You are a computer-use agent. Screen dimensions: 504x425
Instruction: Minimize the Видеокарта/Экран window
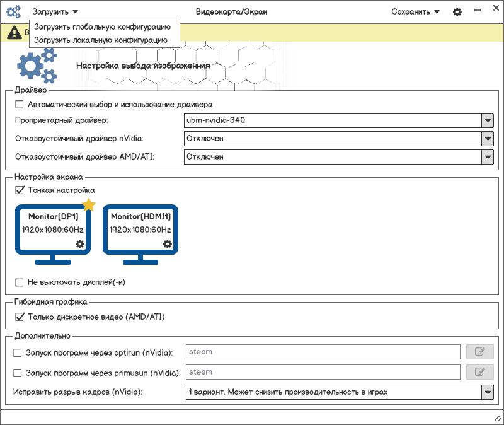478,10
